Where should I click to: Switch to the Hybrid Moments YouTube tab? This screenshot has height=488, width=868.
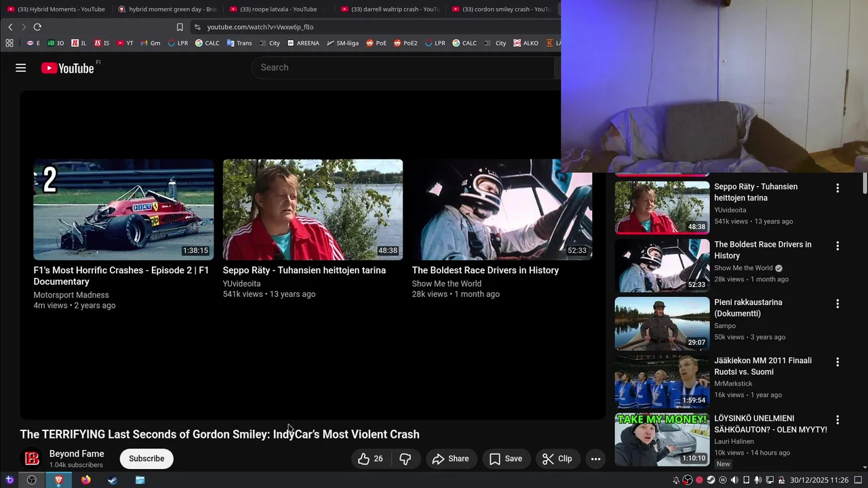(56, 9)
